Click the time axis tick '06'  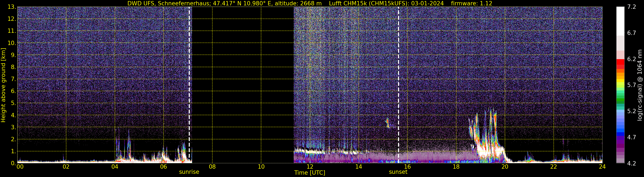pos(164,167)
